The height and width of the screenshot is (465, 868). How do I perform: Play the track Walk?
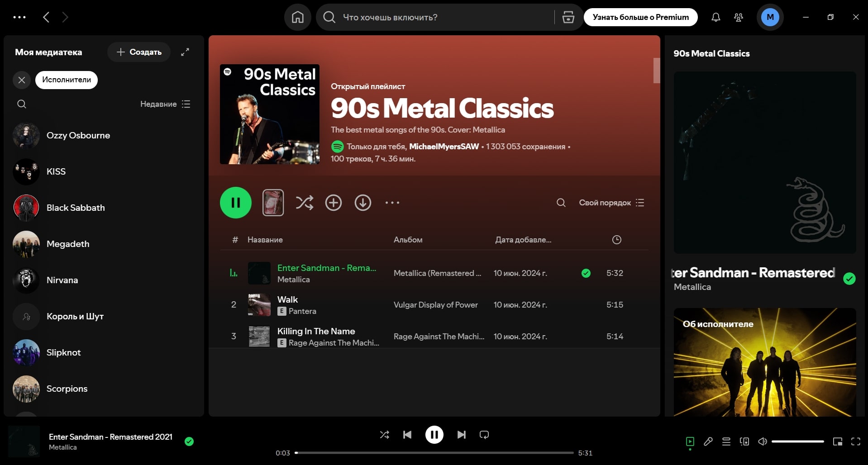287,299
